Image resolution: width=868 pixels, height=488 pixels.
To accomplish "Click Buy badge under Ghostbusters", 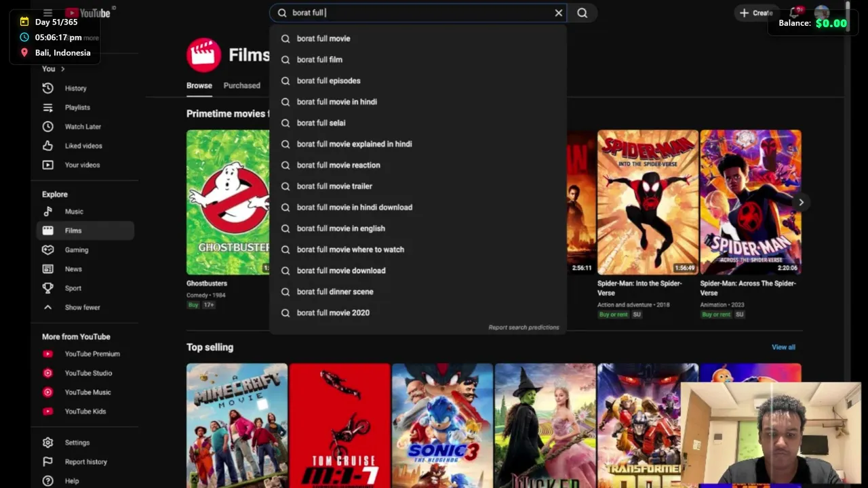I will (193, 305).
